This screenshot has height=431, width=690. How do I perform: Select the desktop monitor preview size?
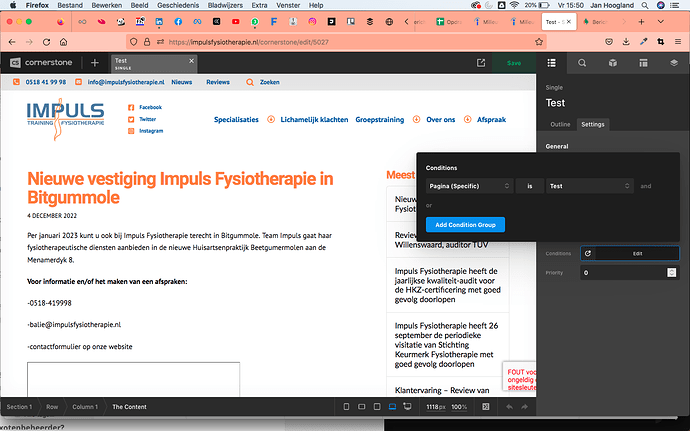click(407, 407)
